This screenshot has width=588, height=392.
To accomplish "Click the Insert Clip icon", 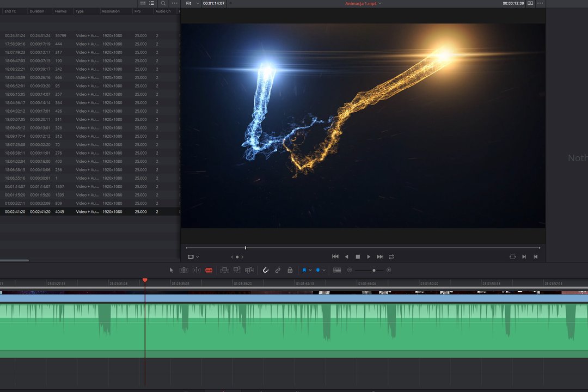I will point(225,270).
